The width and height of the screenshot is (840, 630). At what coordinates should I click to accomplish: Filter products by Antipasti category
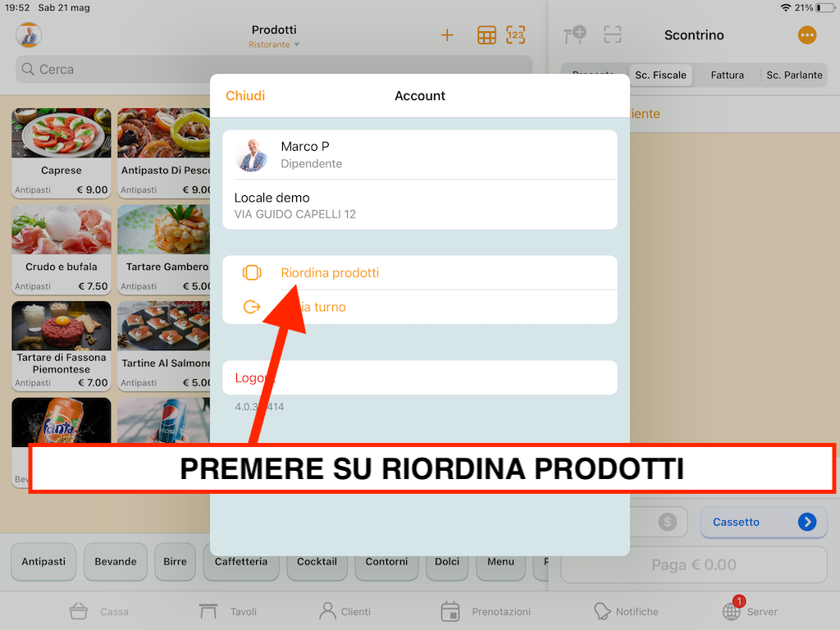43,561
